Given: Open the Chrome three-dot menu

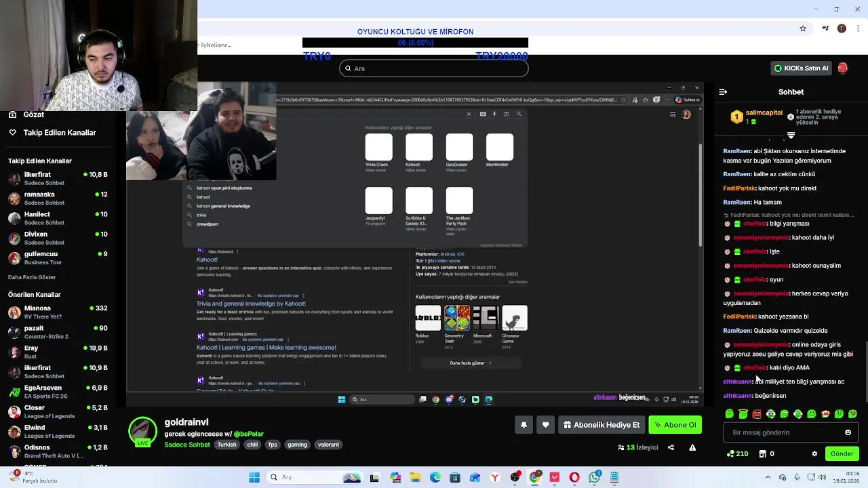Looking at the screenshot, I should (x=858, y=28).
